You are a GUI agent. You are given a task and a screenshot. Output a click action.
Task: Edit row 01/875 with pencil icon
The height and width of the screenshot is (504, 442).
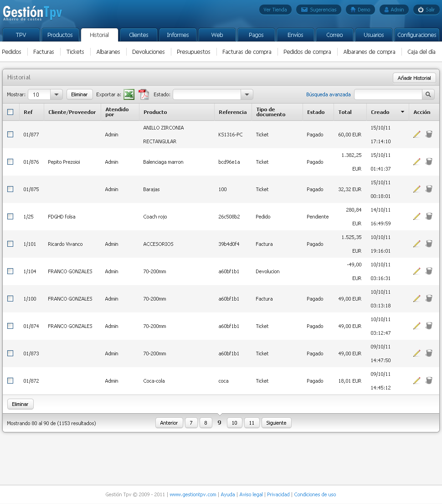pos(416,189)
